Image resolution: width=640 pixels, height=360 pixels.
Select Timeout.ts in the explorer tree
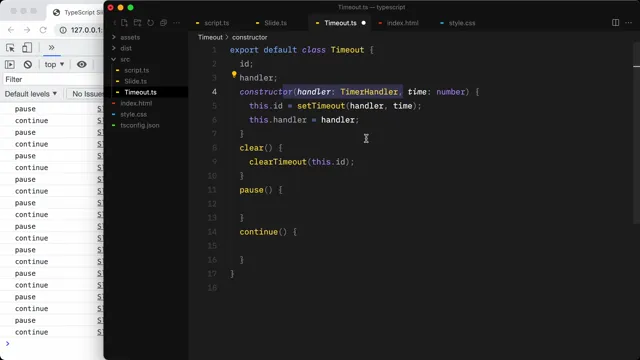coord(140,92)
